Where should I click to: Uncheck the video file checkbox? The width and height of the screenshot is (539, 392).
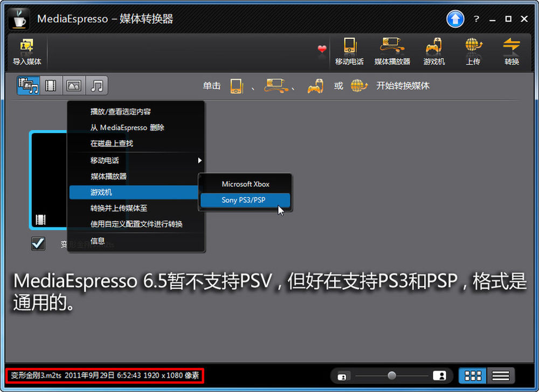(38, 244)
